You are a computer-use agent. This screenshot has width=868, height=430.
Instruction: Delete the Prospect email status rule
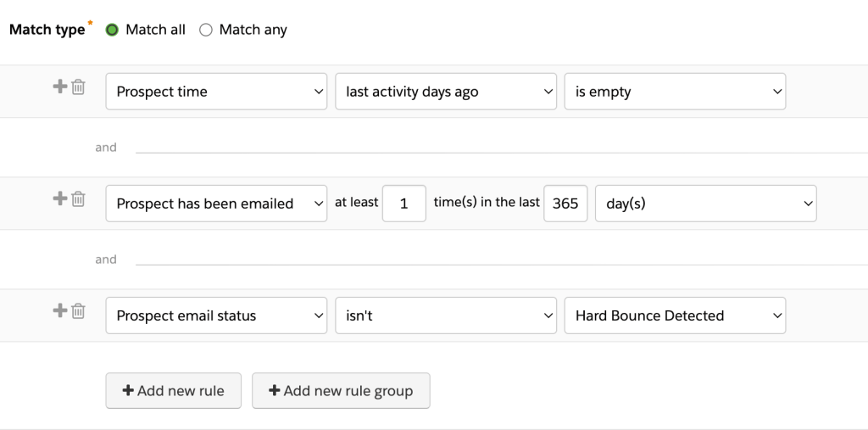pos(78,310)
